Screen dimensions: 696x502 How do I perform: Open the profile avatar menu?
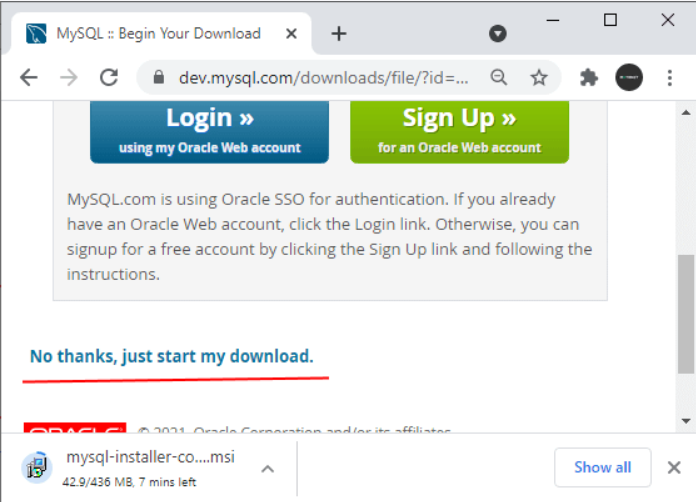629,78
